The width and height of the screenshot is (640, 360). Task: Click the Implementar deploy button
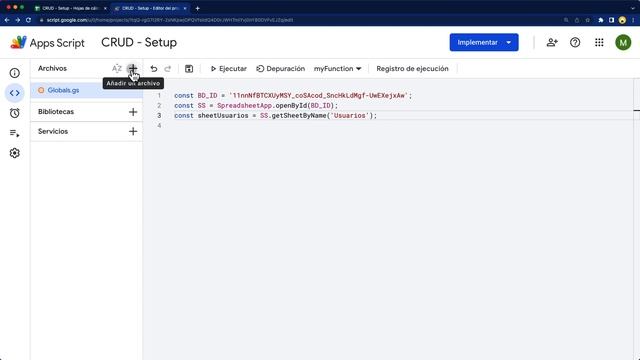(x=477, y=42)
